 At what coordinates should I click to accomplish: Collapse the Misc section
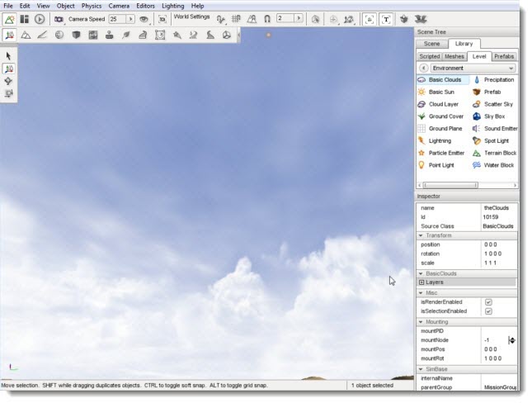[x=421, y=293]
